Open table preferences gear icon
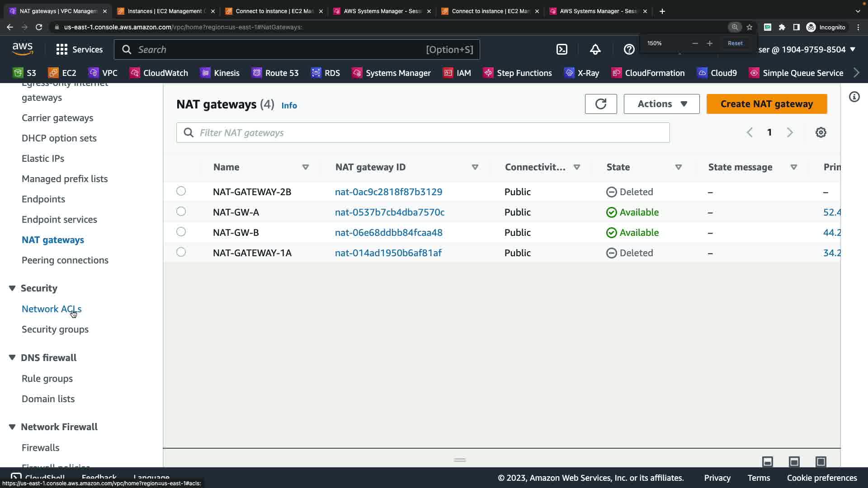Image resolution: width=868 pixels, height=488 pixels. coord(821,132)
